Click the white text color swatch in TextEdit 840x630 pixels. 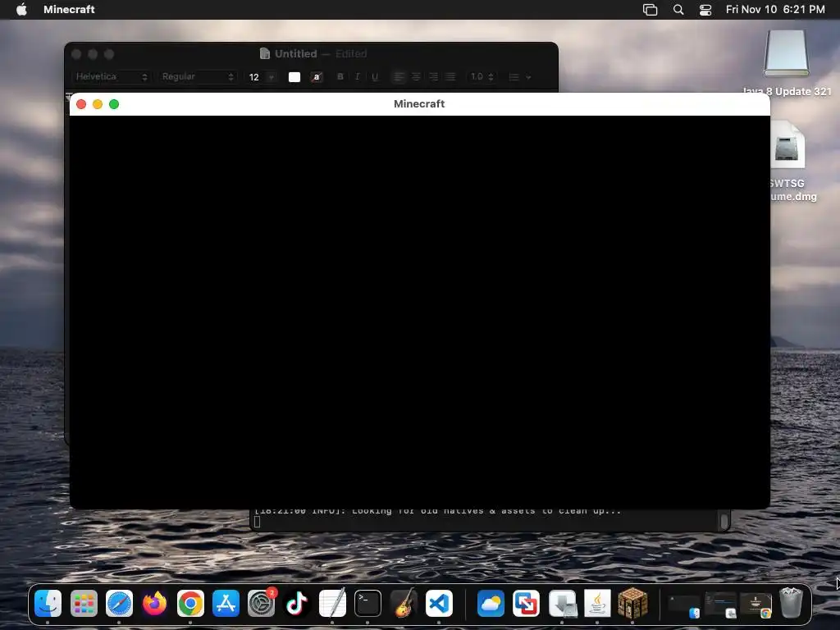[294, 76]
